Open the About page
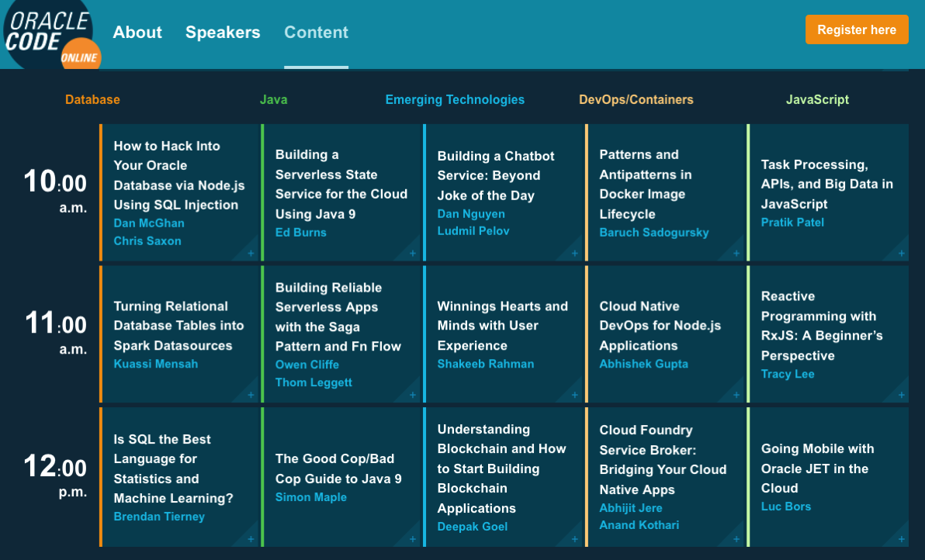The height and width of the screenshot is (560, 925). click(137, 32)
